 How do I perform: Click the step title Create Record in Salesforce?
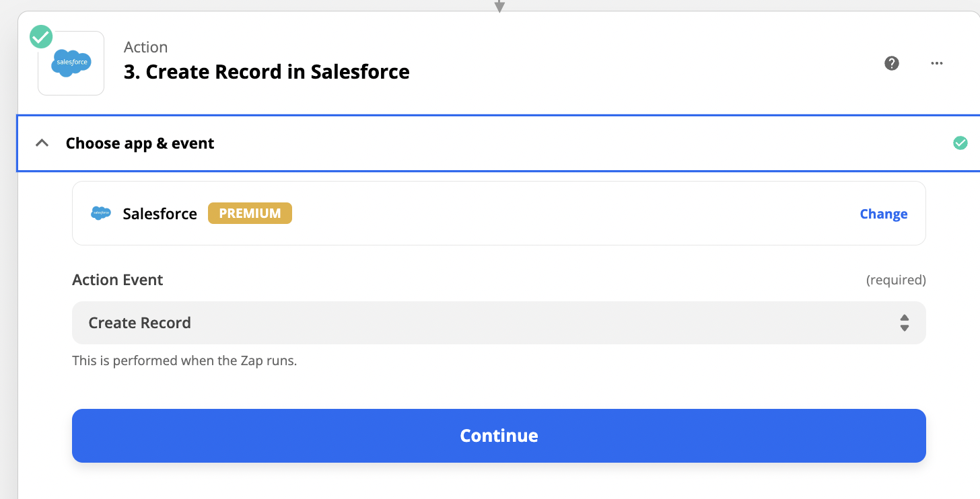point(267,71)
